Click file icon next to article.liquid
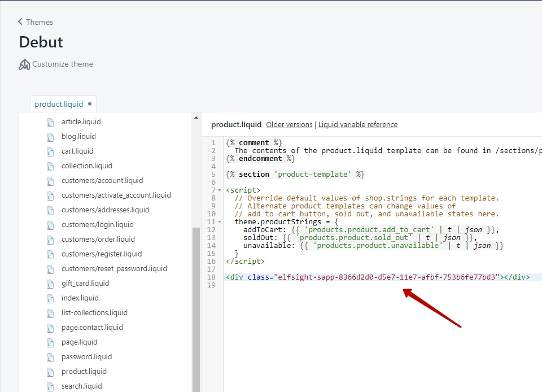Image resolution: width=542 pixels, height=392 pixels. [50, 123]
